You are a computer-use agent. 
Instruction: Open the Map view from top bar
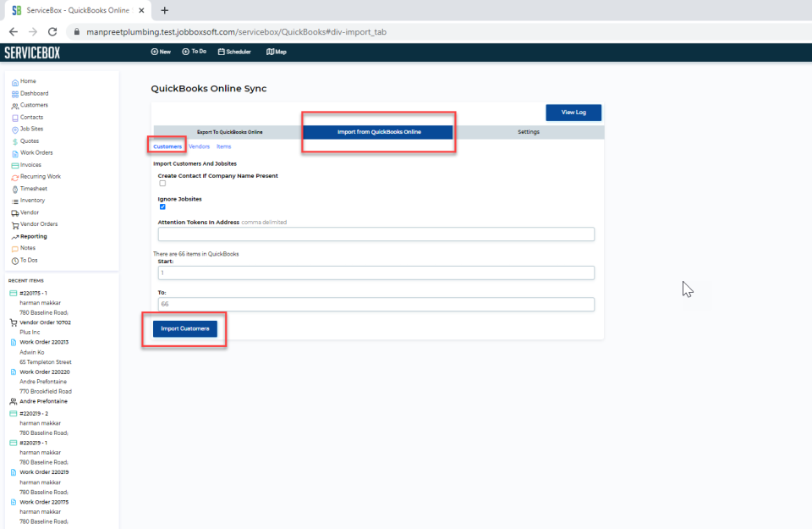coord(277,52)
